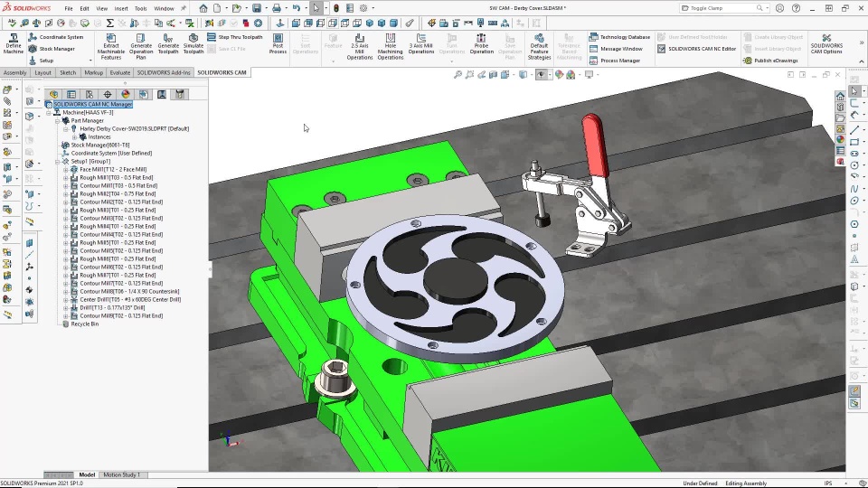Image resolution: width=868 pixels, height=488 pixels.
Task: Click Publish eDrawings
Action: [x=770, y=61]
